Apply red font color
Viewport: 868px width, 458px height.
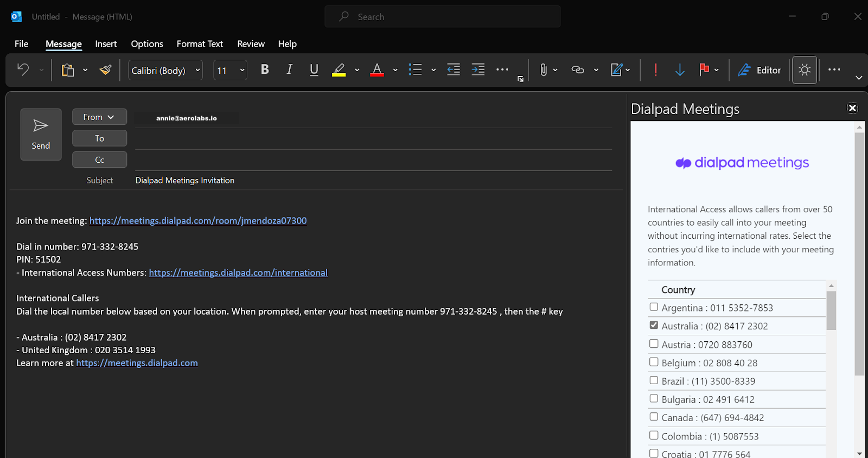point(377,70)
